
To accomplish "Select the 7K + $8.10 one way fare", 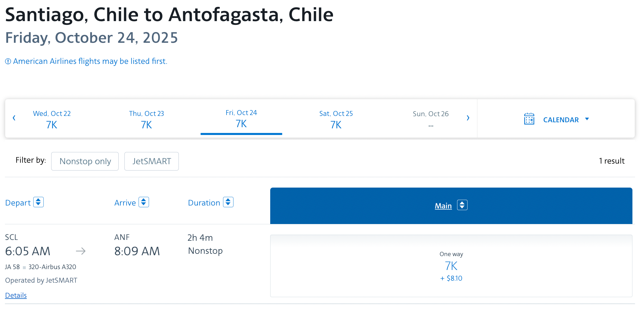I will [451, 266].
